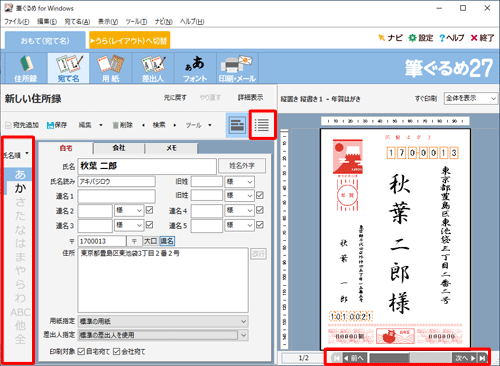Open the ヘルプ menu bar item
This screenshot has width=500, height=366.
click(192, 22)
